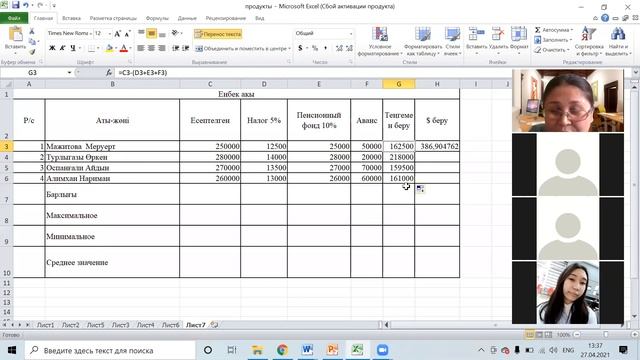Apply currency $ number format

tap(300, 48)
